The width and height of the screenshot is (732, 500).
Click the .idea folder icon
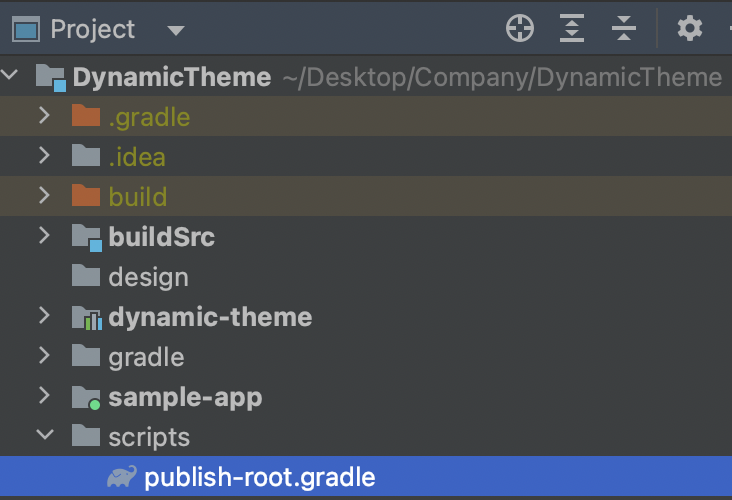point(86,155)
